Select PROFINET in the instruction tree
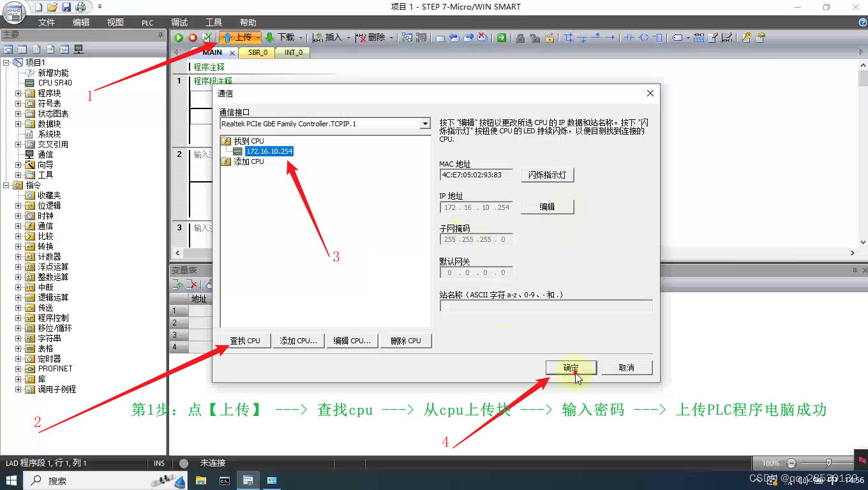 tap(56, 369)
